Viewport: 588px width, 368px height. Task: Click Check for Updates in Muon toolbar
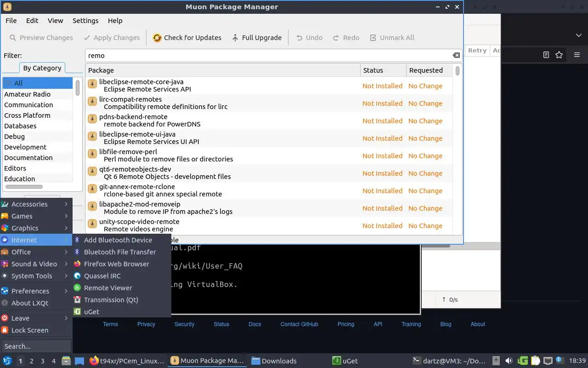187,38
